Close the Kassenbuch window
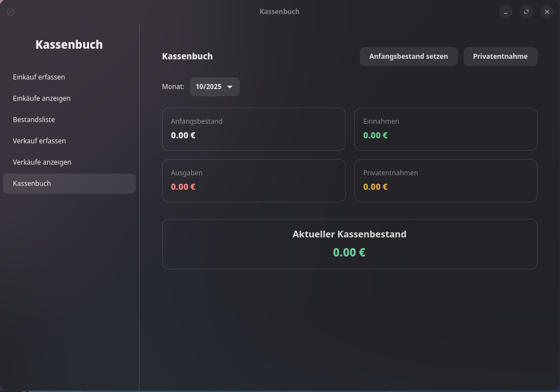This screenshot has height=392, width=560. click(547, 12)
